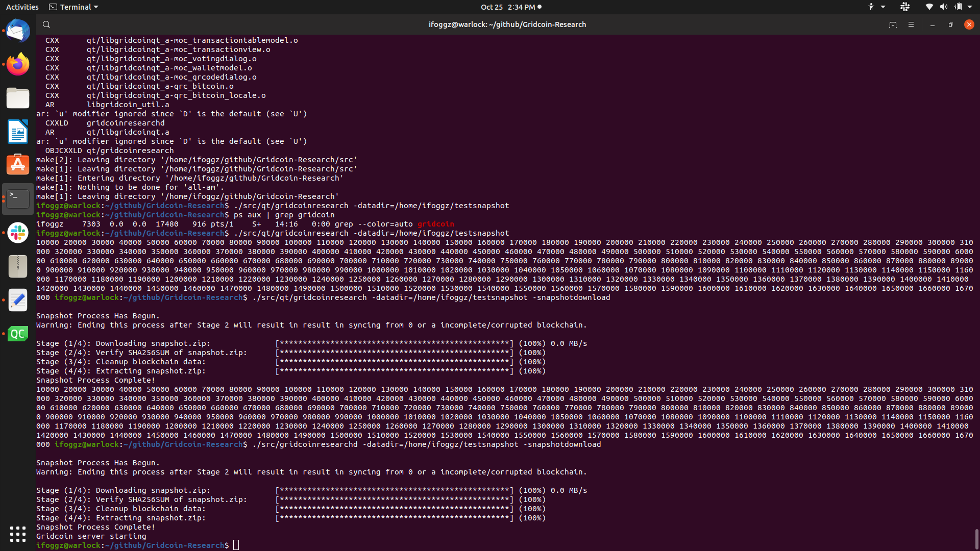Expand the Terminal app menu

pos(73,7)
